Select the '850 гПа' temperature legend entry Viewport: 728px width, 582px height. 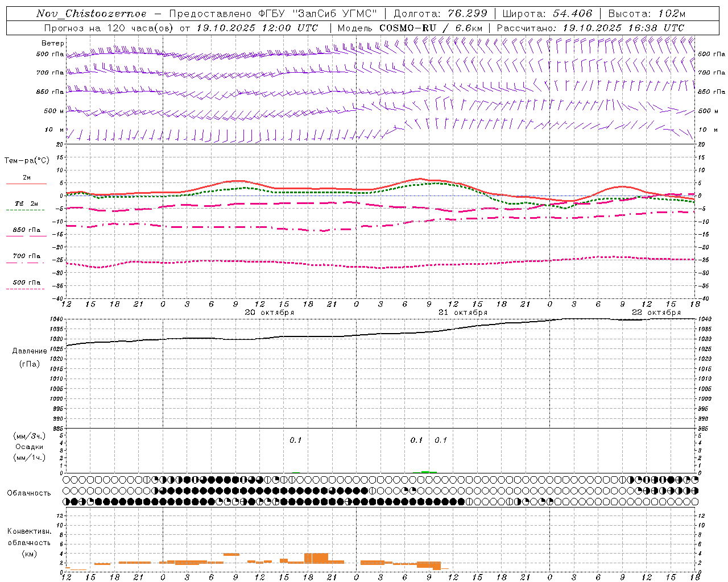pyautogui.click(x=27, y=230)
